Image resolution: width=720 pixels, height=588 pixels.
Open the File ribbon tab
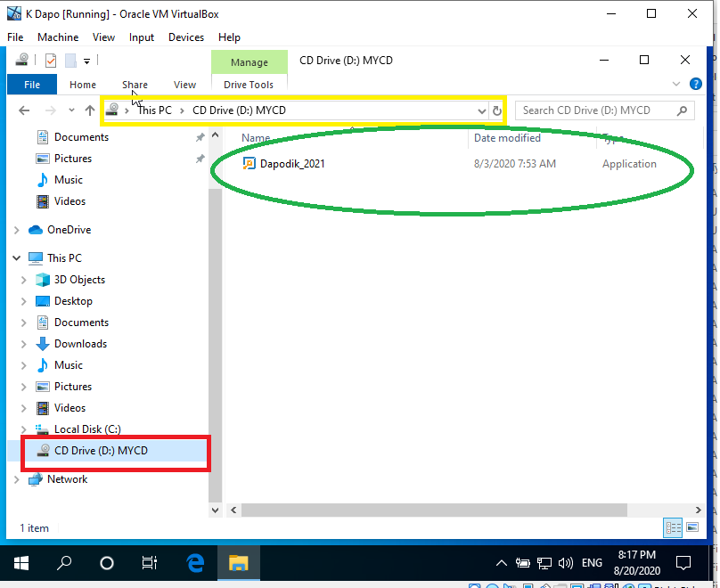[32, 85]
